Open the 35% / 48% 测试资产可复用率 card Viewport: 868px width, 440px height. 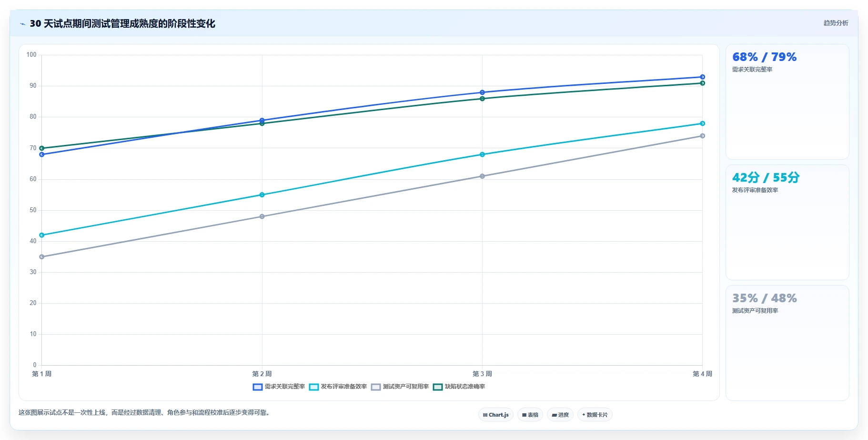click(x=787, y=343)
